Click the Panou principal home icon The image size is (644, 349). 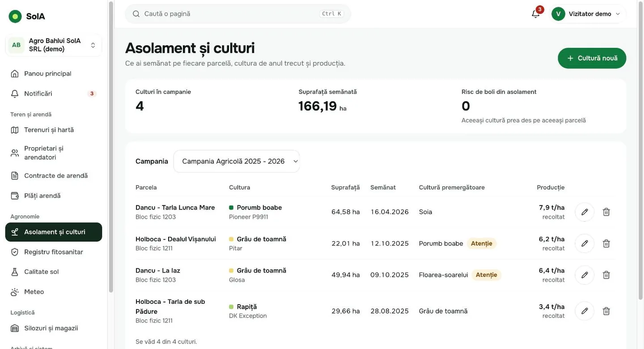click(15, 73)
